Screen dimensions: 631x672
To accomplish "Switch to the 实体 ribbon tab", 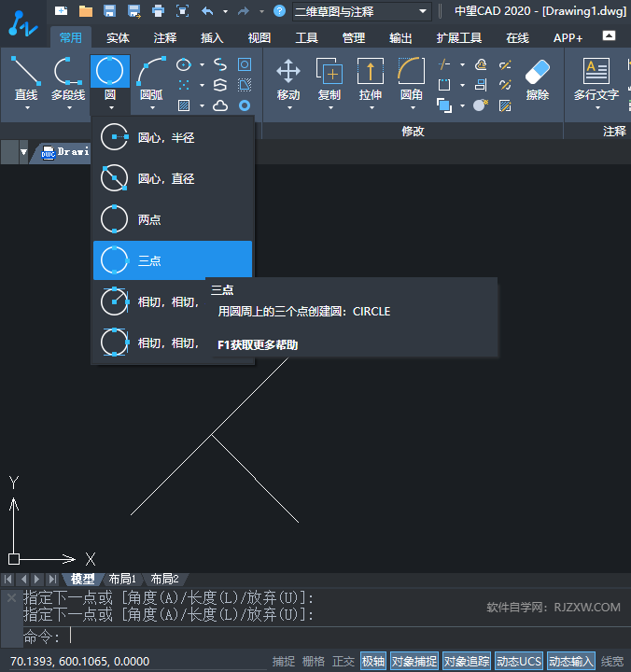I will pos(118,38).
